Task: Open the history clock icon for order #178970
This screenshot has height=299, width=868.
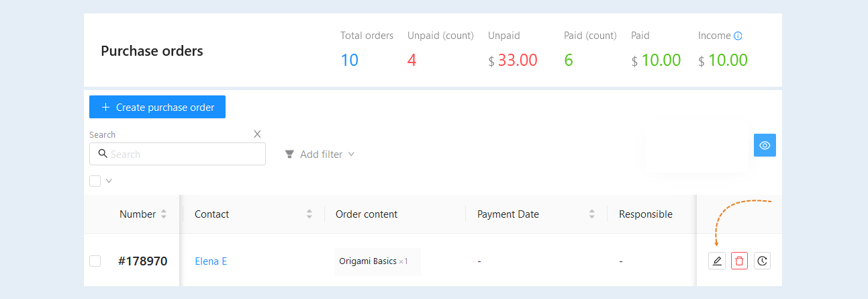Action: 762,261
